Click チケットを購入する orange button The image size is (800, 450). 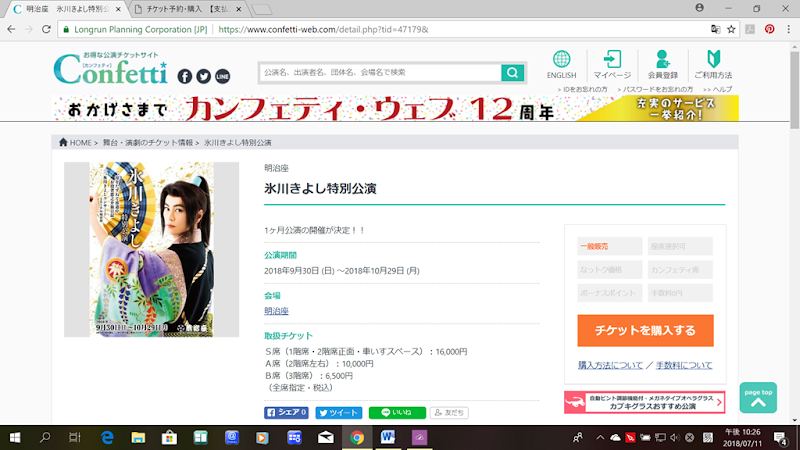pos(645,331)
